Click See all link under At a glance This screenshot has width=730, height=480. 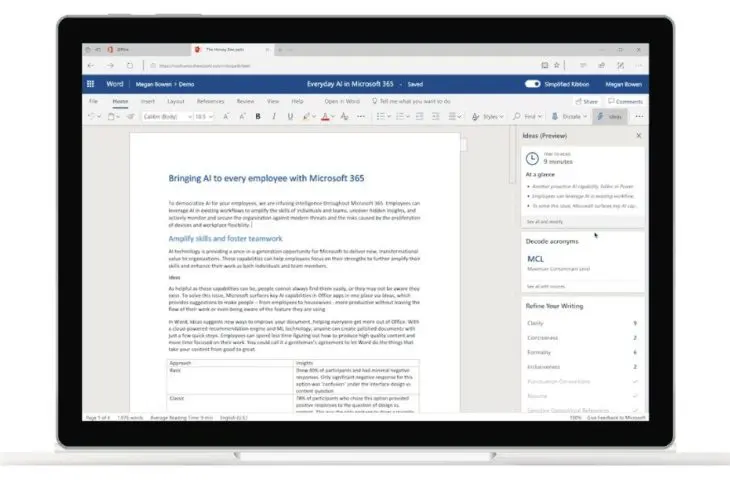click(545, 222)
